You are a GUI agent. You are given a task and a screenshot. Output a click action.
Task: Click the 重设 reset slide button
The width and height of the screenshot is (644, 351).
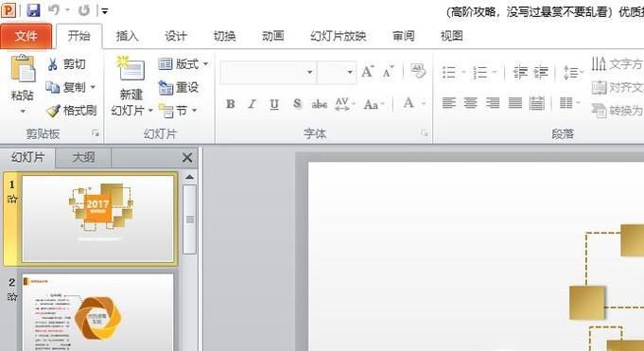(179, 87)
